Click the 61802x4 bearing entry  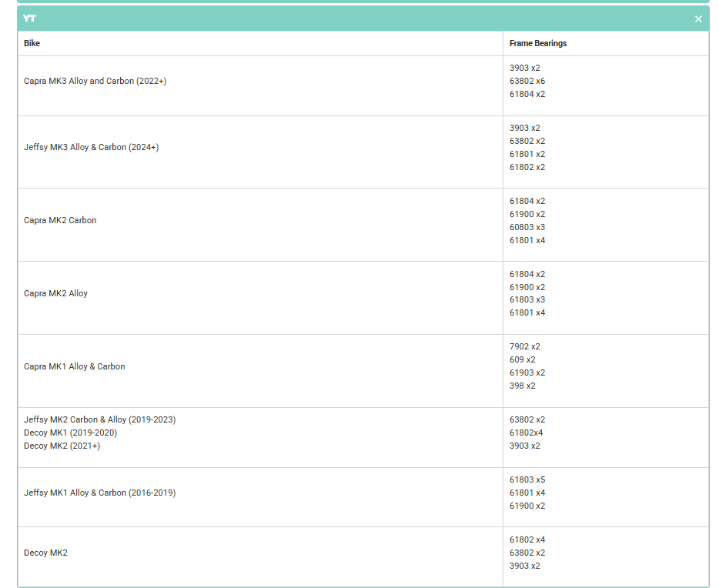click(x=526, y=433)
